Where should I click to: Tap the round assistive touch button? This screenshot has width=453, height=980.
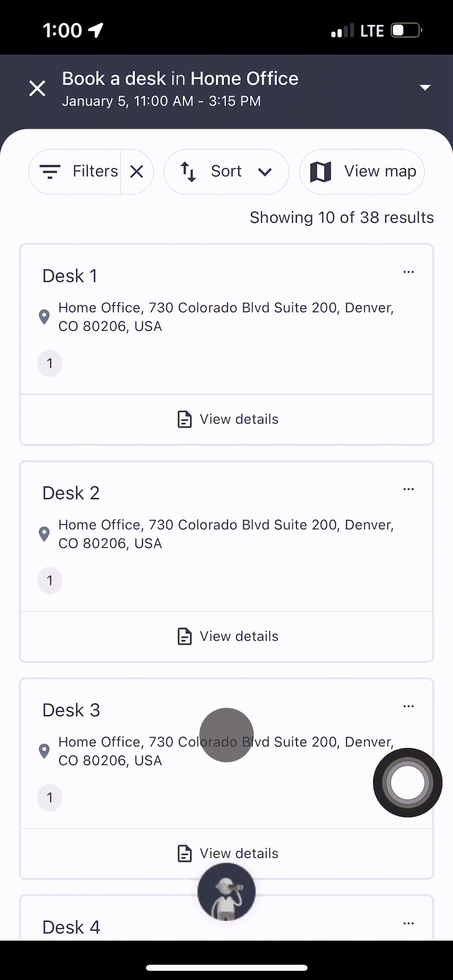(x=408, y=782)
